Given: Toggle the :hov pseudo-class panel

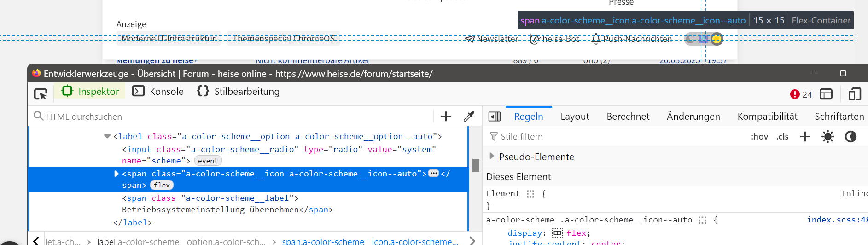Looking at the screenshot, I should point(759,137).
